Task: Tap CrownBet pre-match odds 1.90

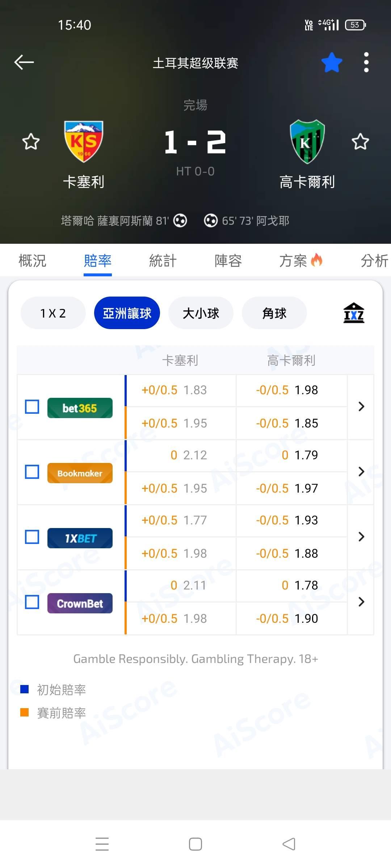Action: pyautogui.click(x=306, y=618)
